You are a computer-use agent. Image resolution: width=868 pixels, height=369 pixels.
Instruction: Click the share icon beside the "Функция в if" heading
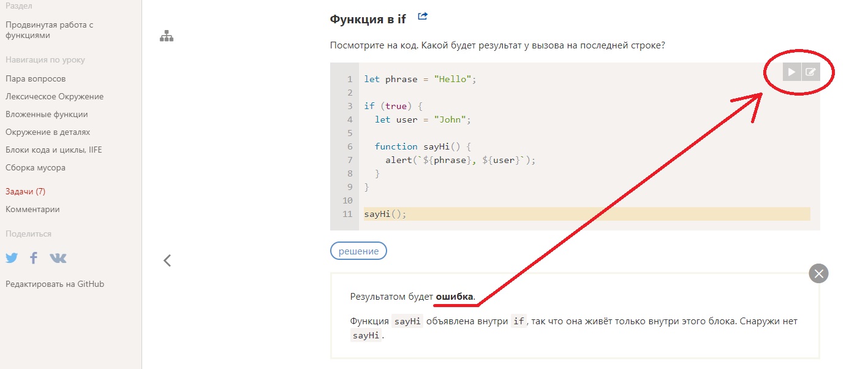(x=423, y=17)
